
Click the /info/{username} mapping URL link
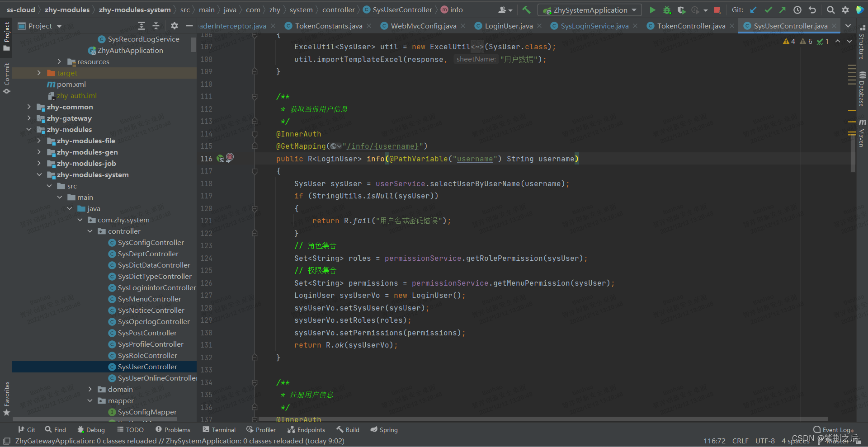coord(383,146)
